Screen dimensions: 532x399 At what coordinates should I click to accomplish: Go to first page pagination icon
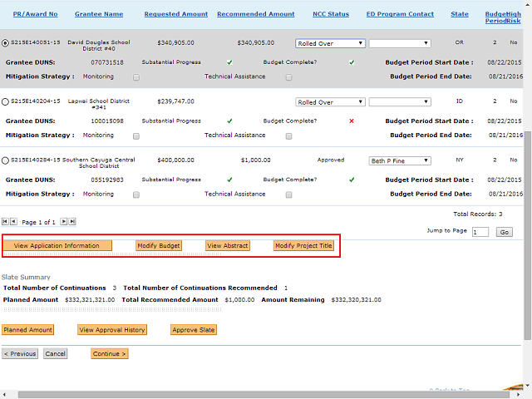pos(6,222)
